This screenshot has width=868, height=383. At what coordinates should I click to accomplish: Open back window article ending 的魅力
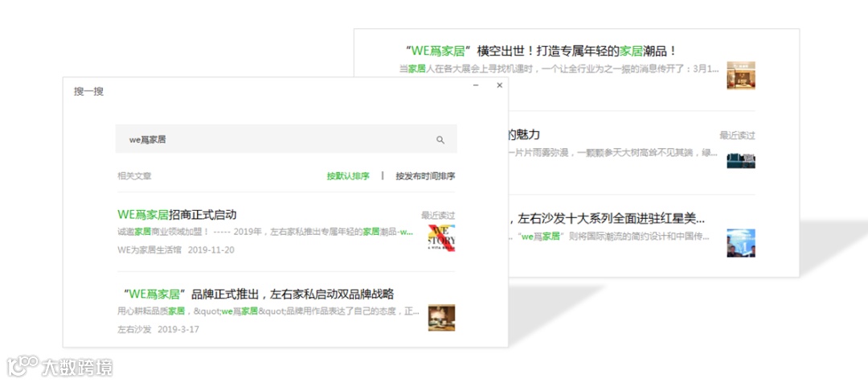pyautogui.click(x=524, y=134)
